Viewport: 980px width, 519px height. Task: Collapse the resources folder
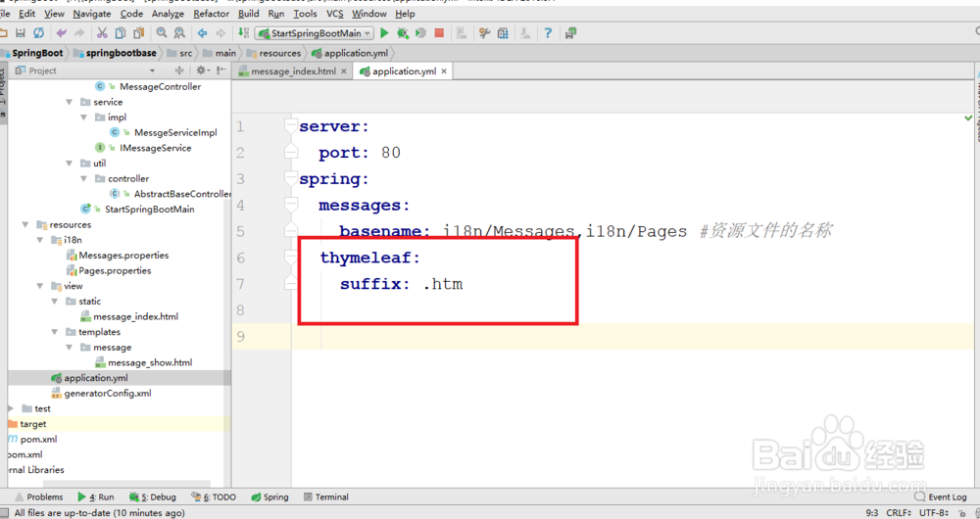25,225
